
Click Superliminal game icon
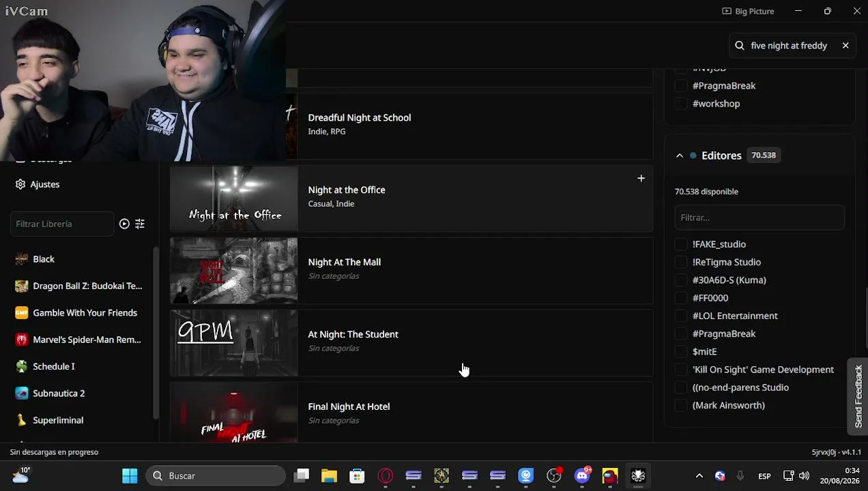pos(22,420)
